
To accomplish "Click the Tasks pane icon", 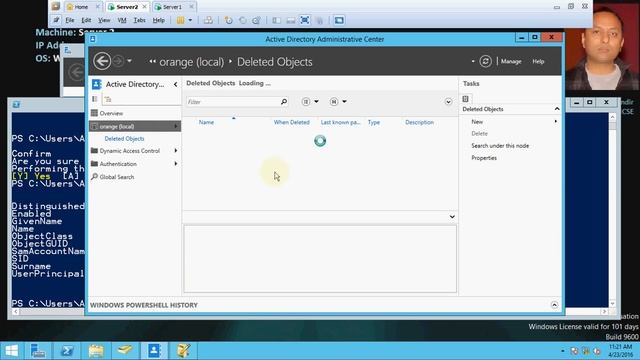I will [465, 99].
